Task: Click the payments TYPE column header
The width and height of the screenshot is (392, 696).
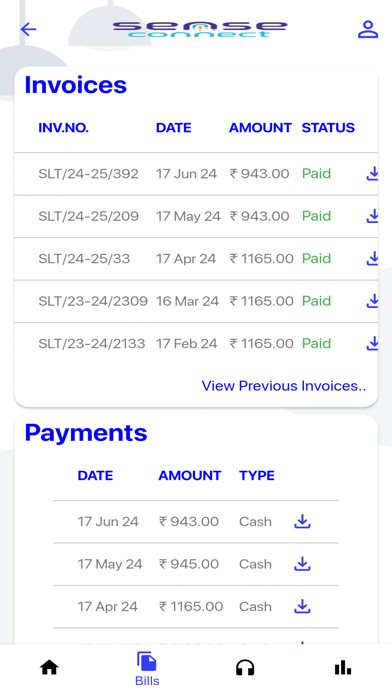Action: (x=257, y=476)
